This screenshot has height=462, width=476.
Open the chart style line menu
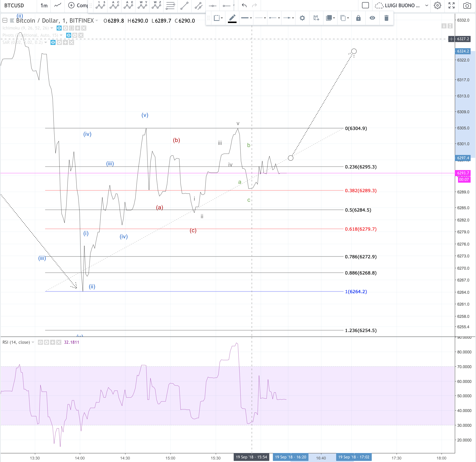(x=58, y=5)
